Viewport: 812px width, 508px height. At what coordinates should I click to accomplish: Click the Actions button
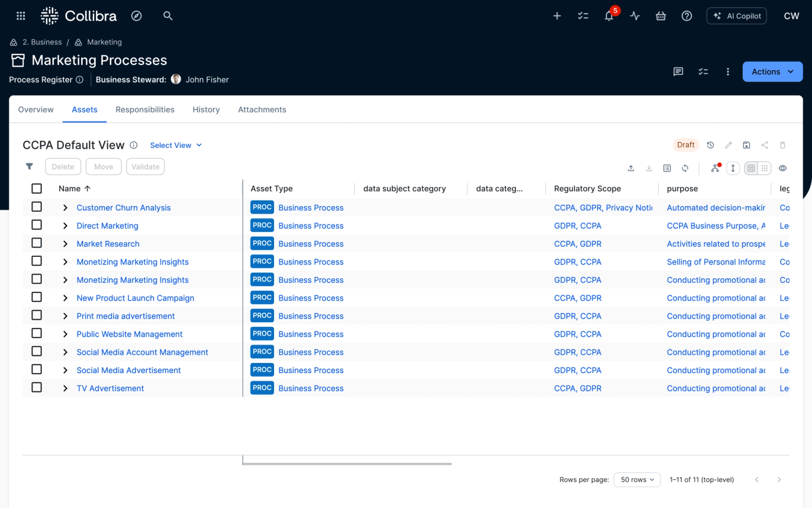coord(772,72)
